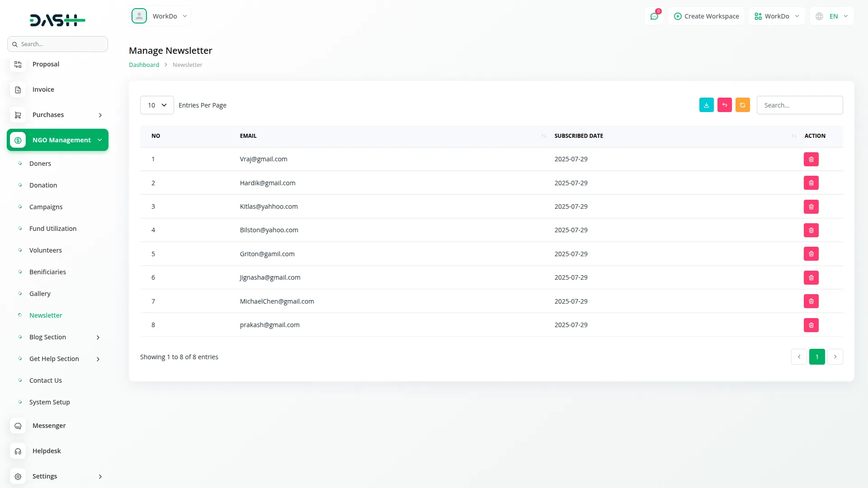Open the Volunteers menu item

click(45, 250)
